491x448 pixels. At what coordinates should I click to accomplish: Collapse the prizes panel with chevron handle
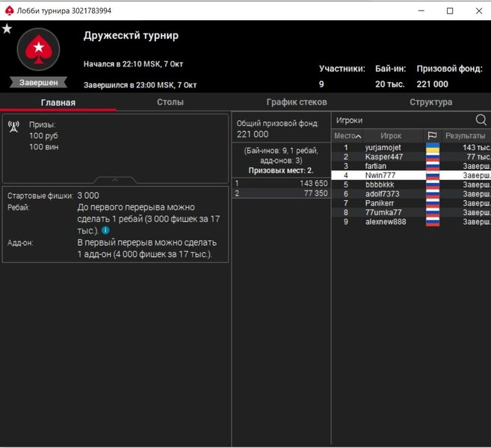(x=114, y=180)
